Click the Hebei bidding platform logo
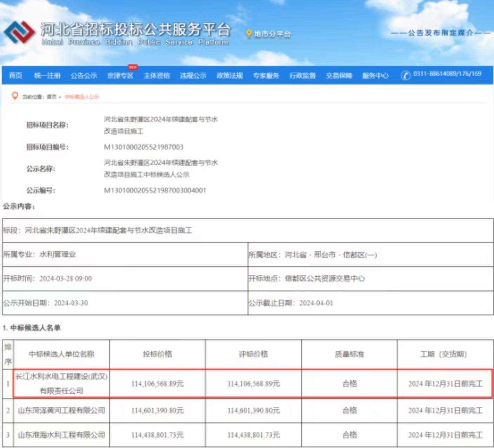Image resolution: width=494 pixels, height=448 pixels. pyautogui.click(x=19, y=32)
